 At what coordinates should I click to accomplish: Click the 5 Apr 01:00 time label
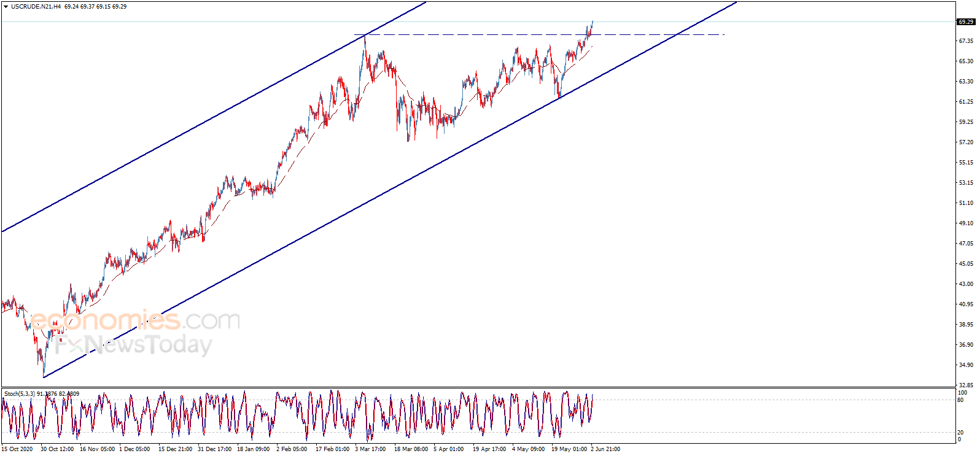449,449
